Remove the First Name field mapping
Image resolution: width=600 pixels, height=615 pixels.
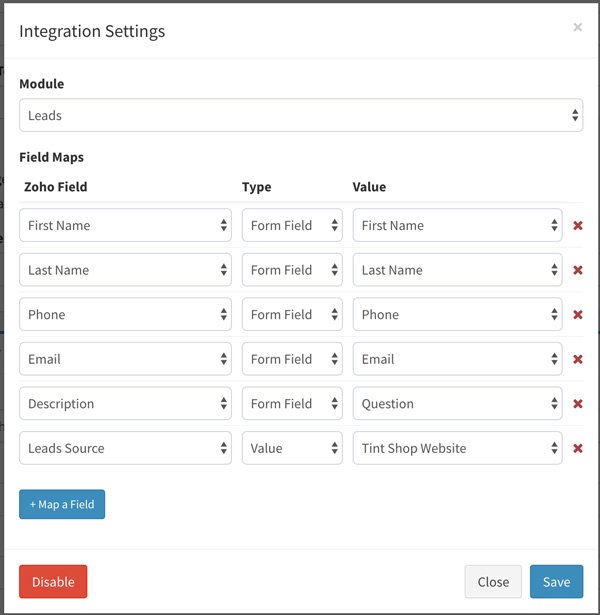click(578, 226)
